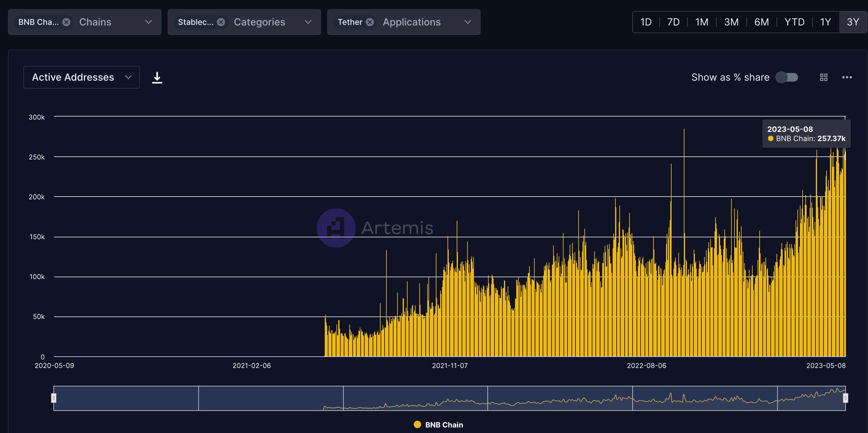Download chart data with the download icon
The height and width of the screenshot is (433, 868).
(157, 78)
